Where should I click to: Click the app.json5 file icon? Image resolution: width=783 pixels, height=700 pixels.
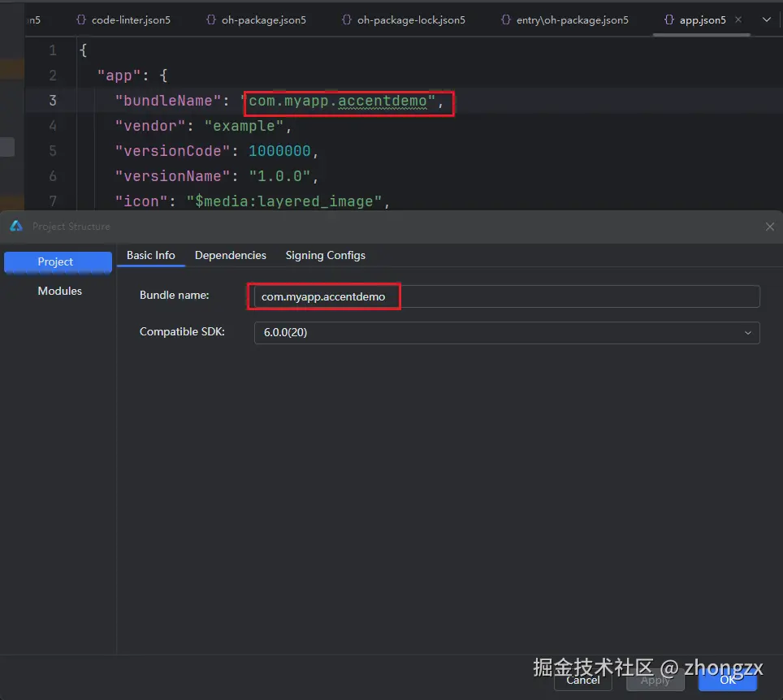(669, 20)
